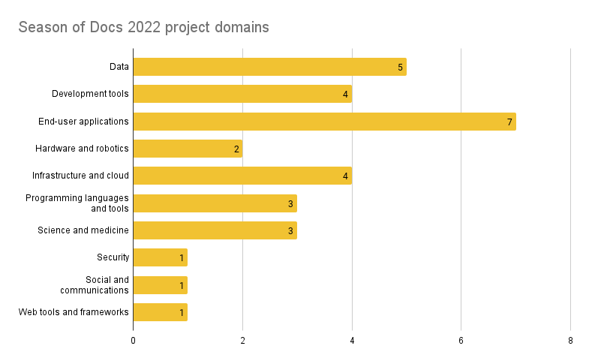Select the Social and communications bar
The height and width of the screenshot is (364, 589).
click(160, 285)
